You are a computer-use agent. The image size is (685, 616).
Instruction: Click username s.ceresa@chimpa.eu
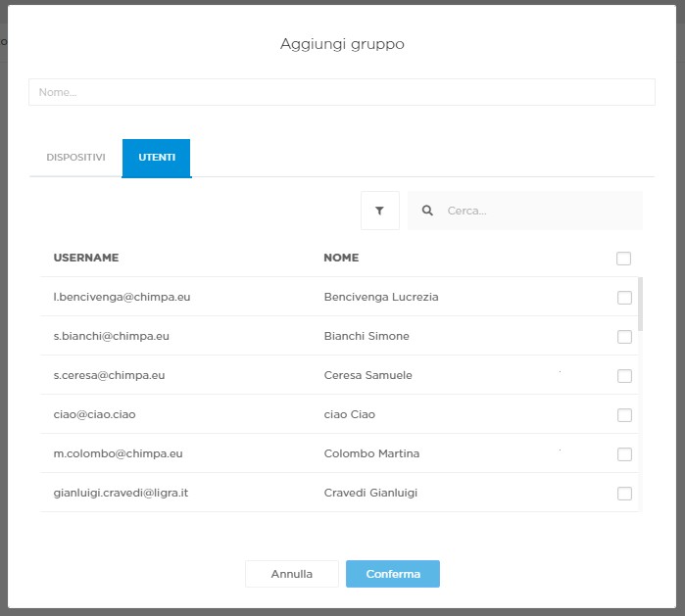[x=109, y=375]
